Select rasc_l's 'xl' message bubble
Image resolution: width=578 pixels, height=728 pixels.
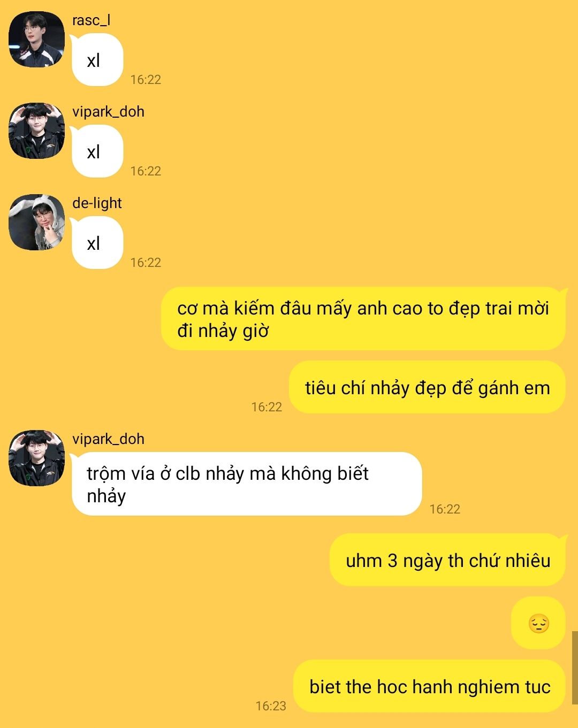pos(97,60)
